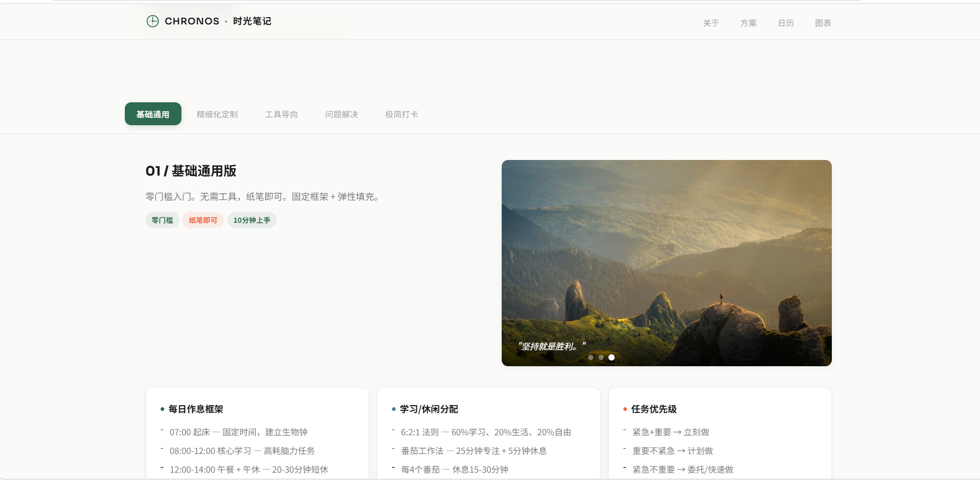Click the 任务优先级 card heading

pos(654,409)
